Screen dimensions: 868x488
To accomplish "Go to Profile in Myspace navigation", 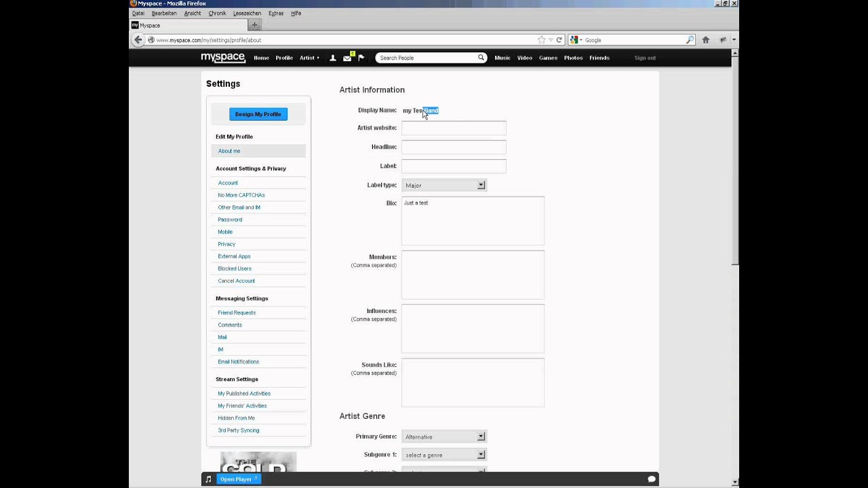I will [284, 58].
